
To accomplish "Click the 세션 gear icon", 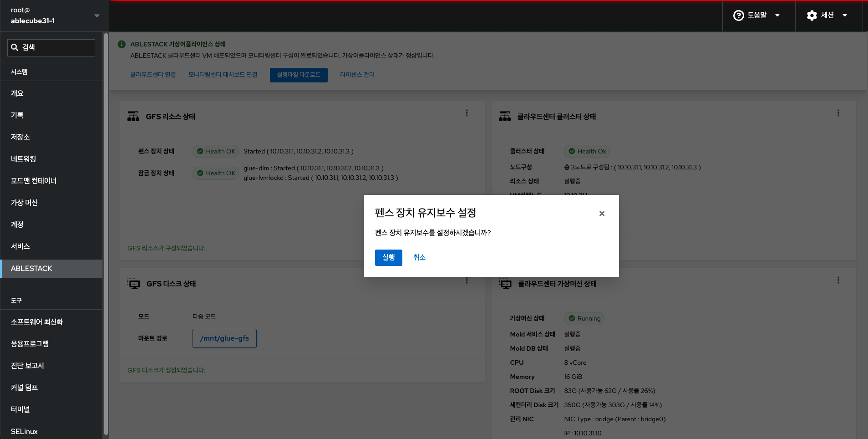I will click(812, 15).
